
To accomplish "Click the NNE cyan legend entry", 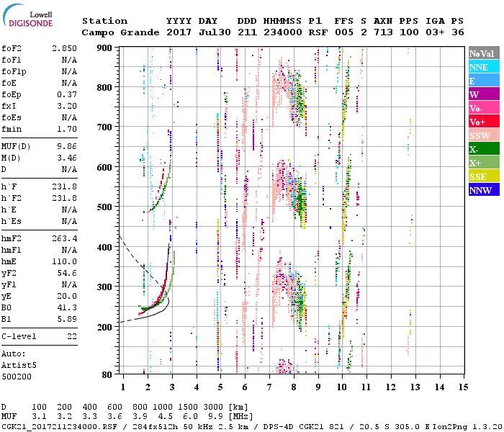I will 480,67.
